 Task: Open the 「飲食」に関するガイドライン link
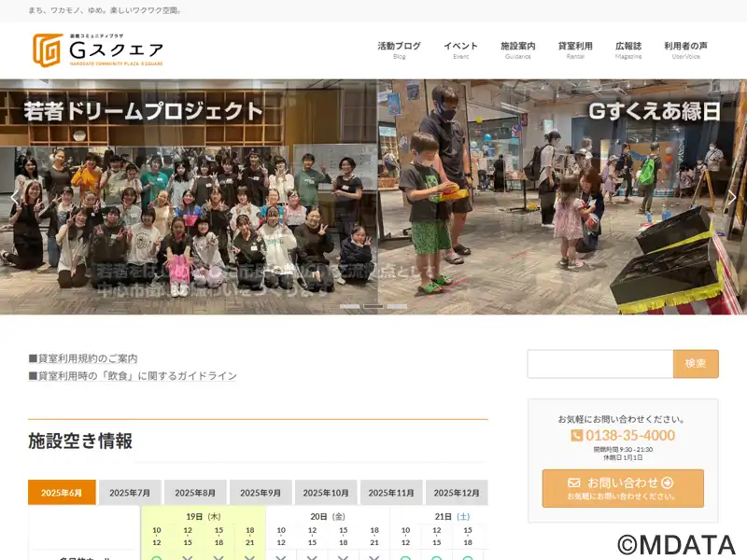click(x=133, y=376)
